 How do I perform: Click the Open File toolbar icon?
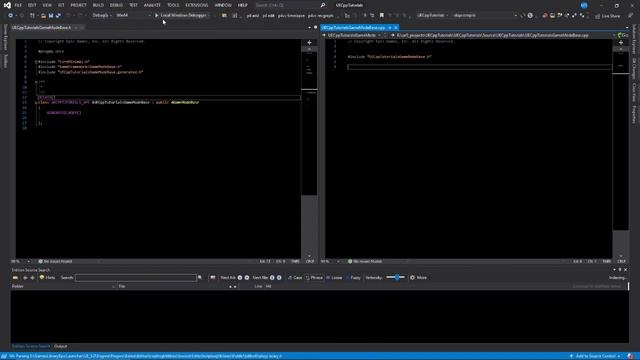click(x=43, y=16)
